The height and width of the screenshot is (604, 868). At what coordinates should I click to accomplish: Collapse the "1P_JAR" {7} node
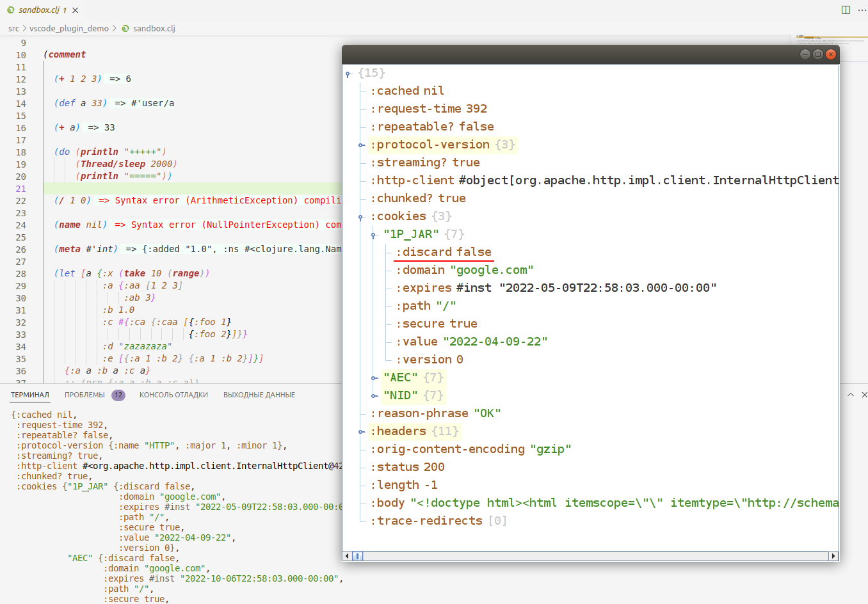tap(374, 235)
